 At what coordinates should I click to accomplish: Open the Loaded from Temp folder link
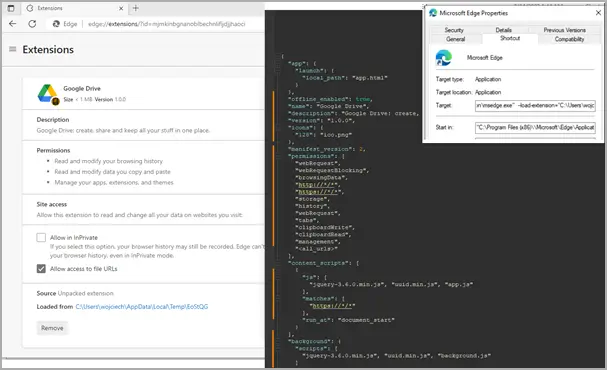142,307
